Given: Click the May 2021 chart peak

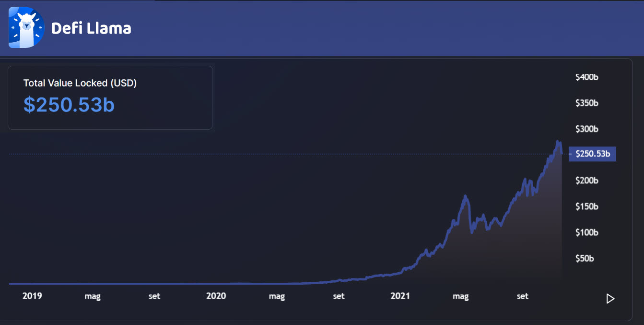Looking at the screenshot, I should [x=465, y=196].
